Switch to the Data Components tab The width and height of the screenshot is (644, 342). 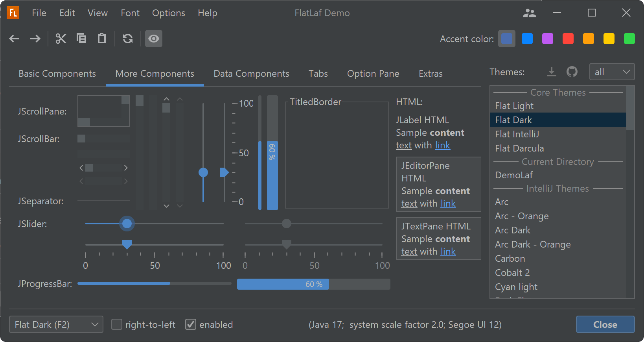click(x=251, y=74)
